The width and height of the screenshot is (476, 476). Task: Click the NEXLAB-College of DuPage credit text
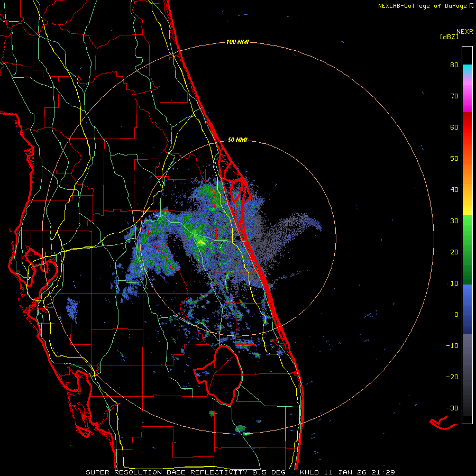click(x=426, y=6)
